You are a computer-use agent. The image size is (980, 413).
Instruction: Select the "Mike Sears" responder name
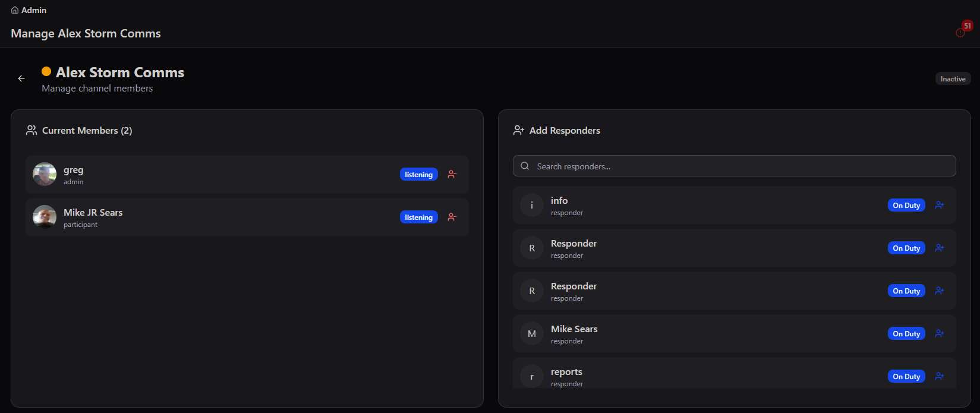tap(574, 329)
